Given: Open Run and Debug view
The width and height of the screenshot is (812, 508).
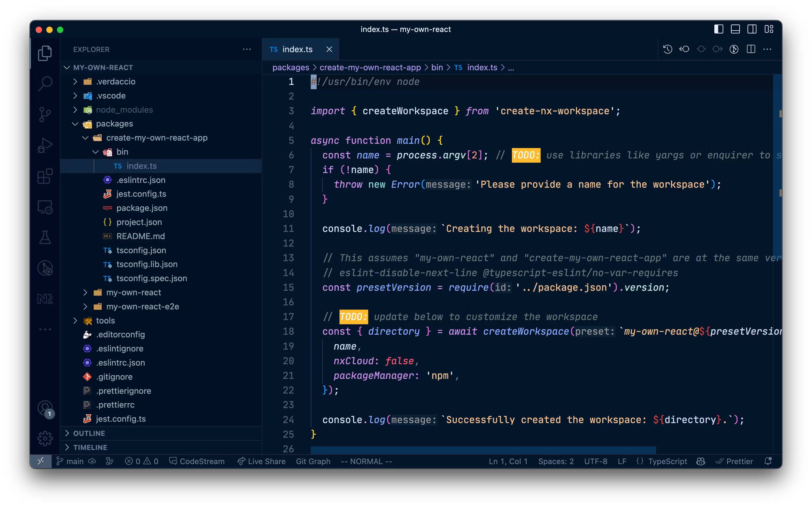Looking at the screenshot, I should (x=45, y=145).
